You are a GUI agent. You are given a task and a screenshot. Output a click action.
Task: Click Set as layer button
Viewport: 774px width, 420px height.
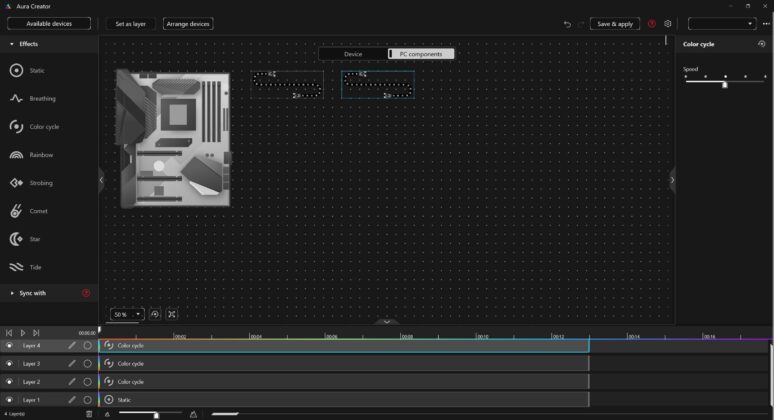pos(130,24)
